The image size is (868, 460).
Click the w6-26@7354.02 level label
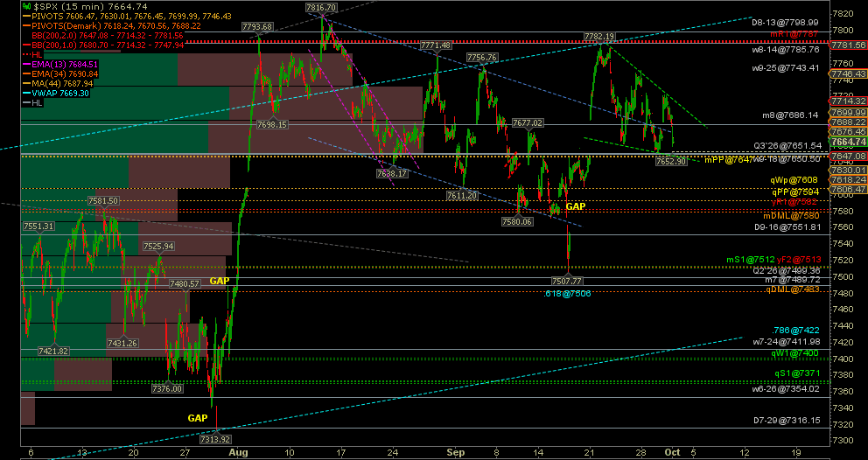coord(785,388)
